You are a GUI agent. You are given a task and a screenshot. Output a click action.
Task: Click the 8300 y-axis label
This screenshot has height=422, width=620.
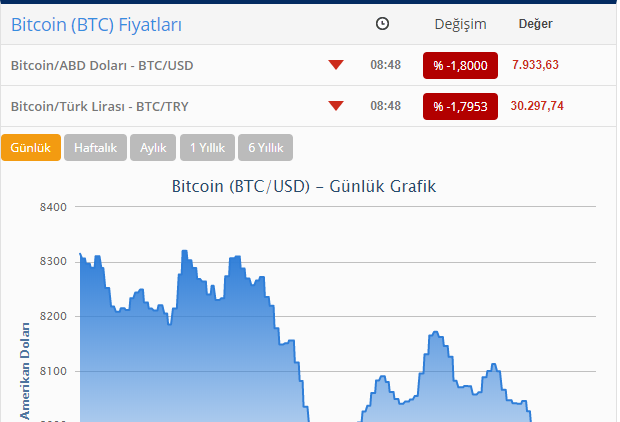[x=53, y=262]
